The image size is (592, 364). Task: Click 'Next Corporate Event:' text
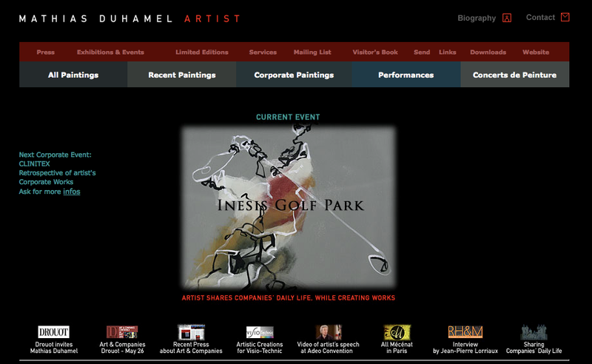click(55, 155)
